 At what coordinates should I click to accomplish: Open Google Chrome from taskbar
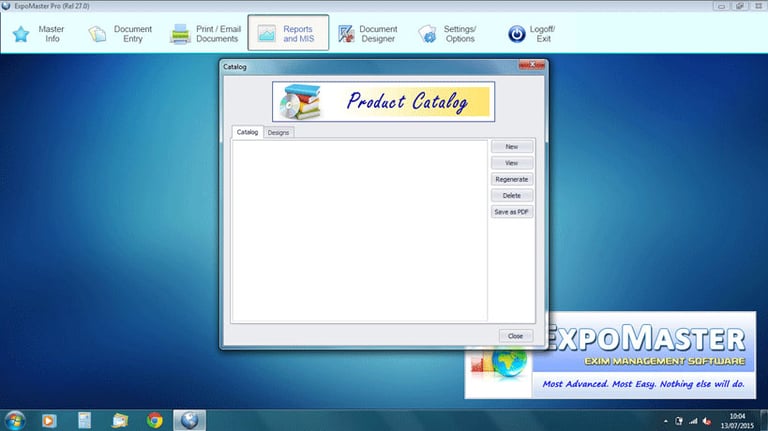pos(155,420)
